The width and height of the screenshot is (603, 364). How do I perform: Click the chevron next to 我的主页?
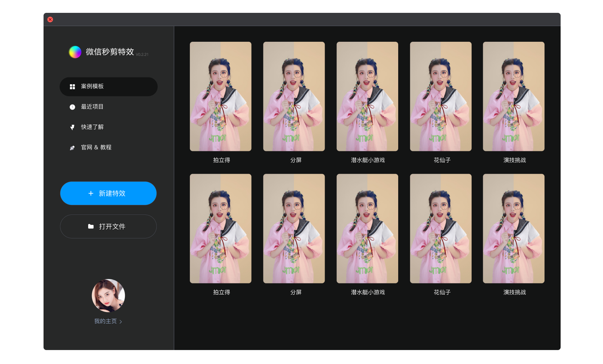pos(121,322)
